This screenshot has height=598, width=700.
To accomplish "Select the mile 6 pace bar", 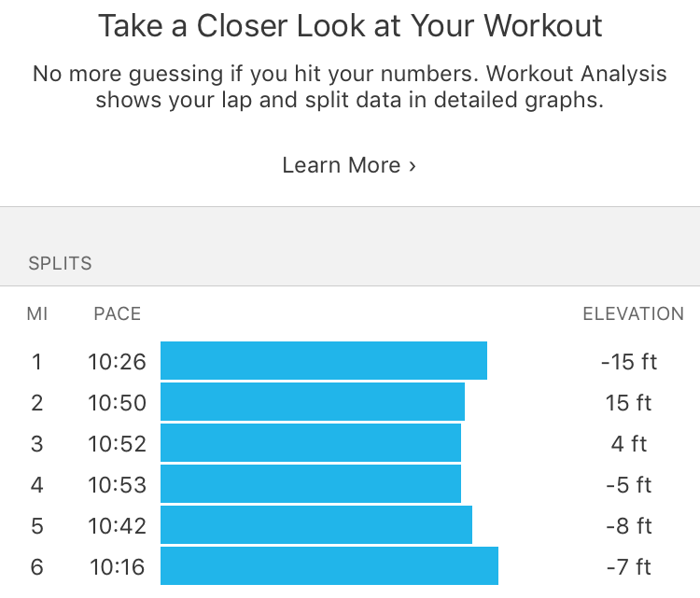I will [x=329, y=566].
